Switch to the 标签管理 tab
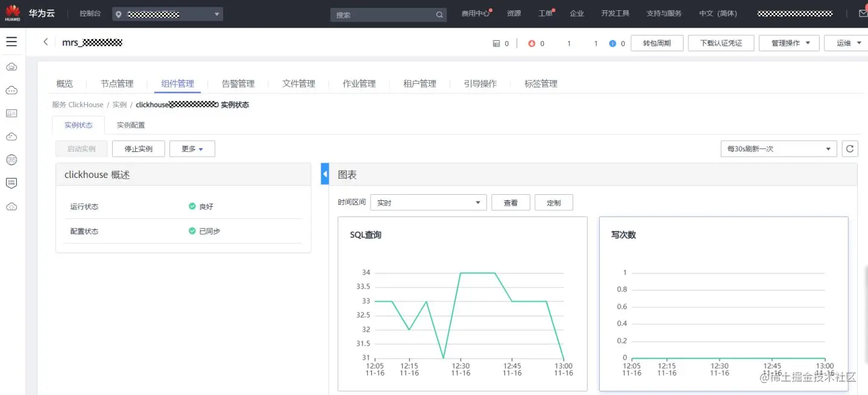This screenshot has height=395, width=868. [x=541, y=84]
